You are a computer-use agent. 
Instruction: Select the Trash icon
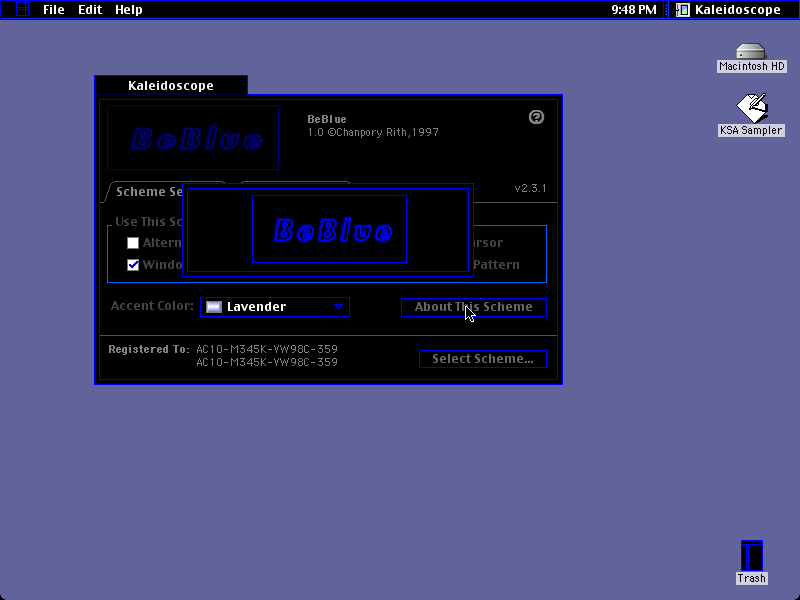[752, 556]
